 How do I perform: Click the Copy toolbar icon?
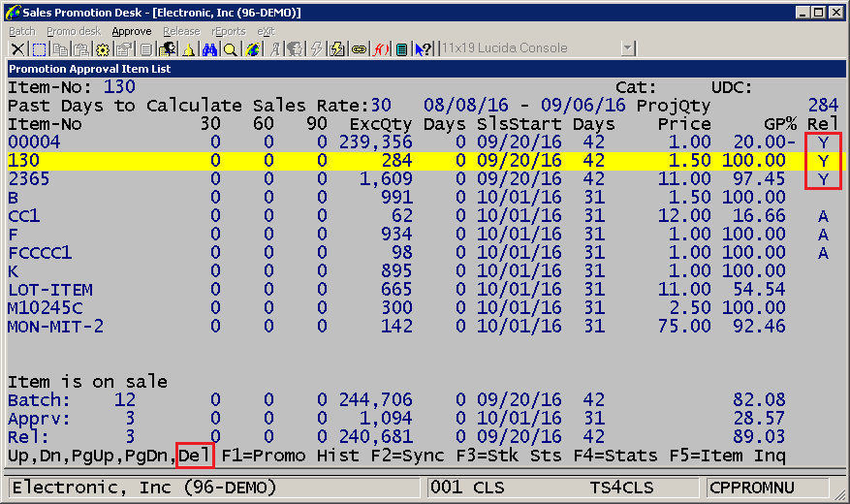60,49
